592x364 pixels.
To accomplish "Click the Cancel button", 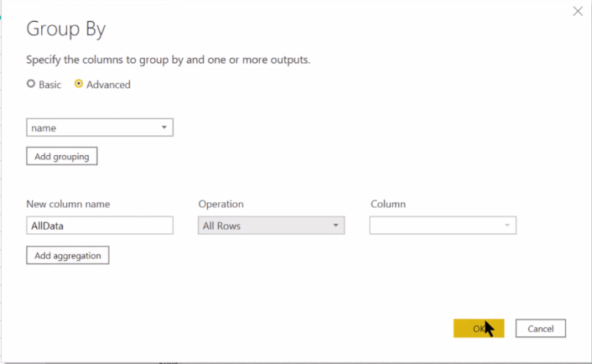I will (x=541, y=329).
